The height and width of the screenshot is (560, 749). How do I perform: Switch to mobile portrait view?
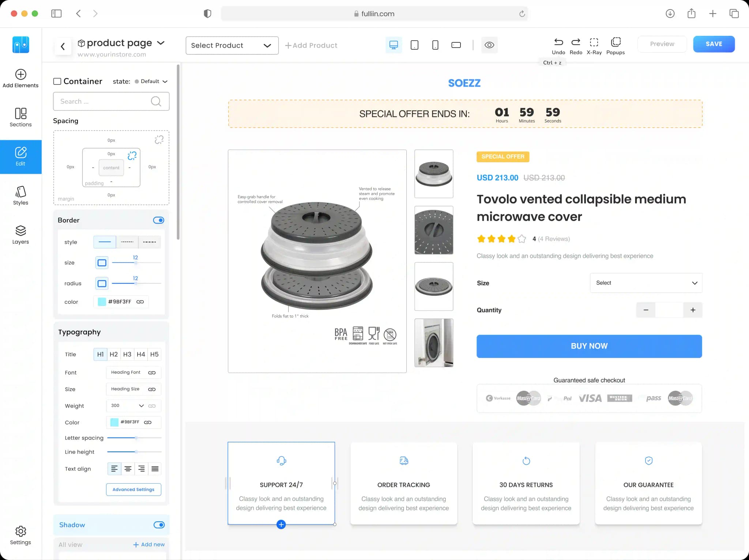[435, 45]
